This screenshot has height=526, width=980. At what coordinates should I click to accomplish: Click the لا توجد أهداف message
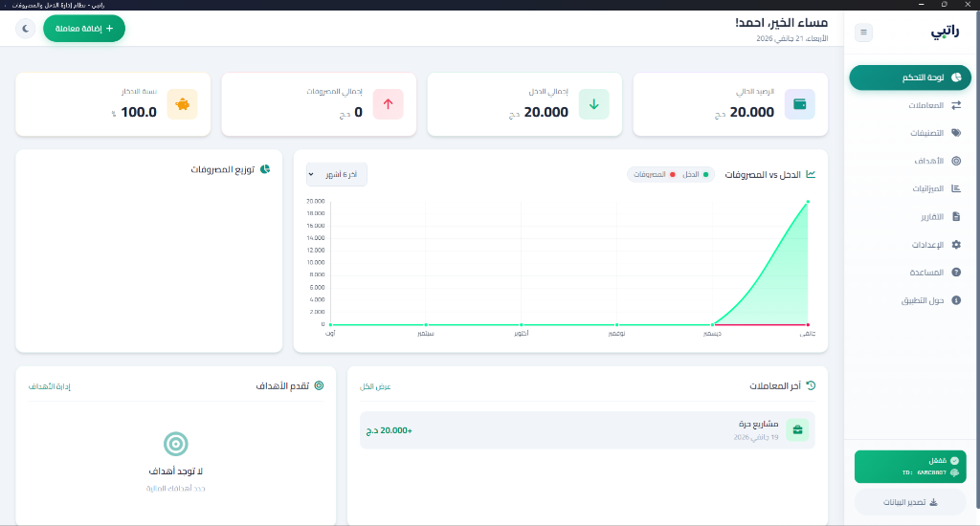point(176,471)
